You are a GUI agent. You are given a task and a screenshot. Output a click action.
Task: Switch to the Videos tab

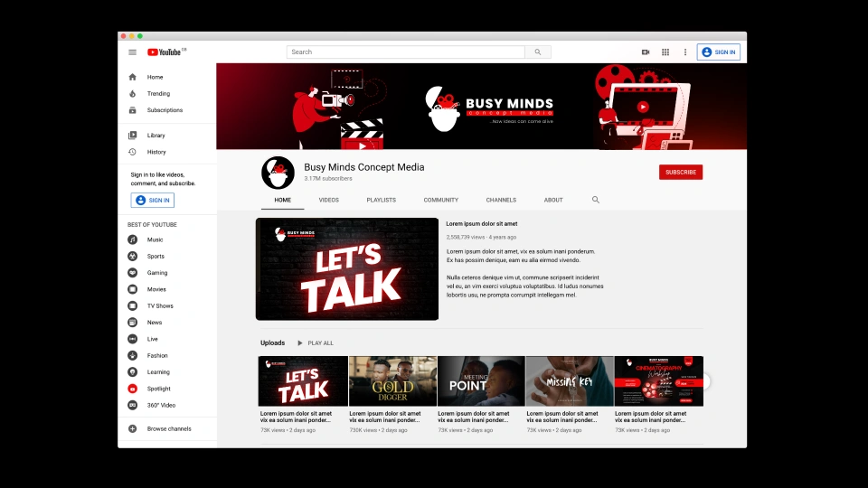coord(328,200)
